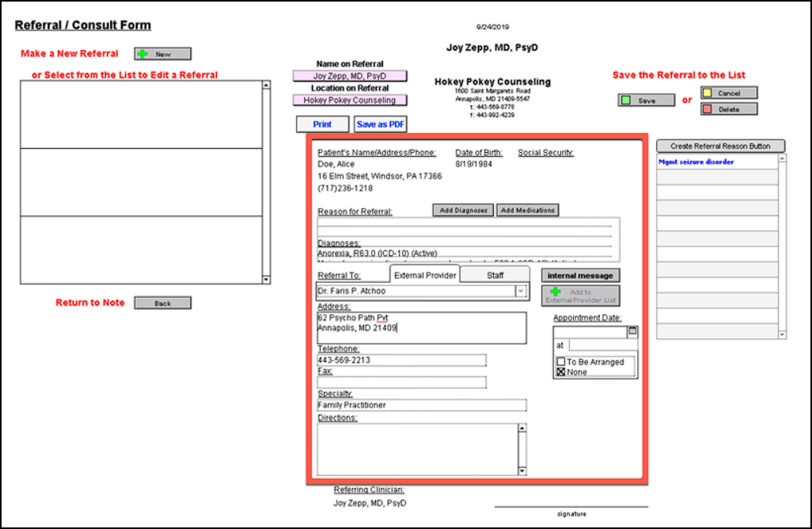Click the Specialty field Family Practitioner

point(422,405)
